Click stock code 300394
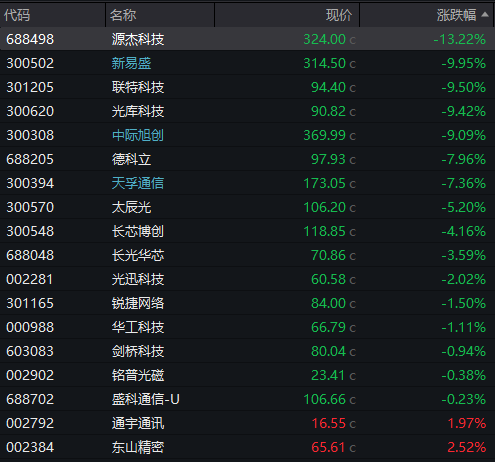Screen dimensions: 495x462 (30, 183)
